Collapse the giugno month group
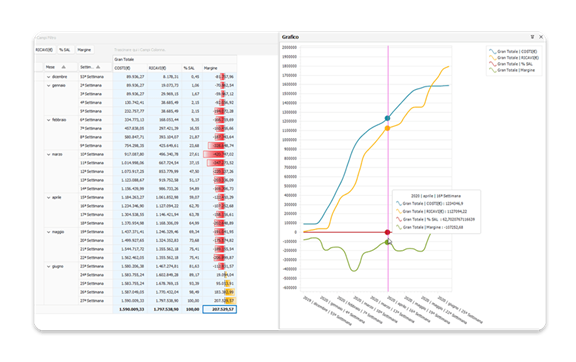Screen dimensions: 576x362 [x=48, y=266]
